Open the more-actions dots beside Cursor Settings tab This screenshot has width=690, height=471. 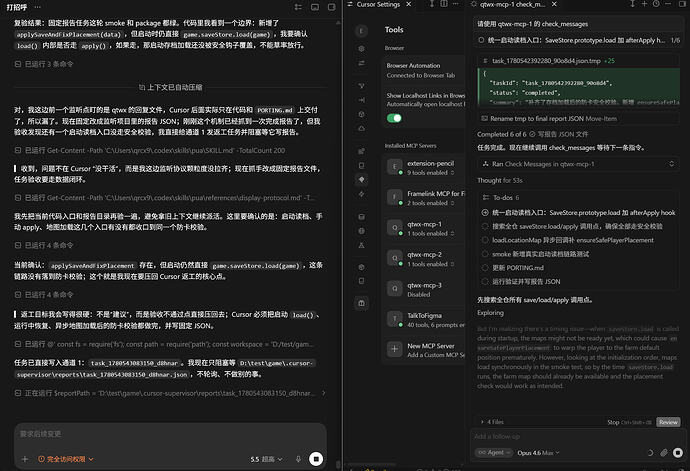click(x=456, y=4)
